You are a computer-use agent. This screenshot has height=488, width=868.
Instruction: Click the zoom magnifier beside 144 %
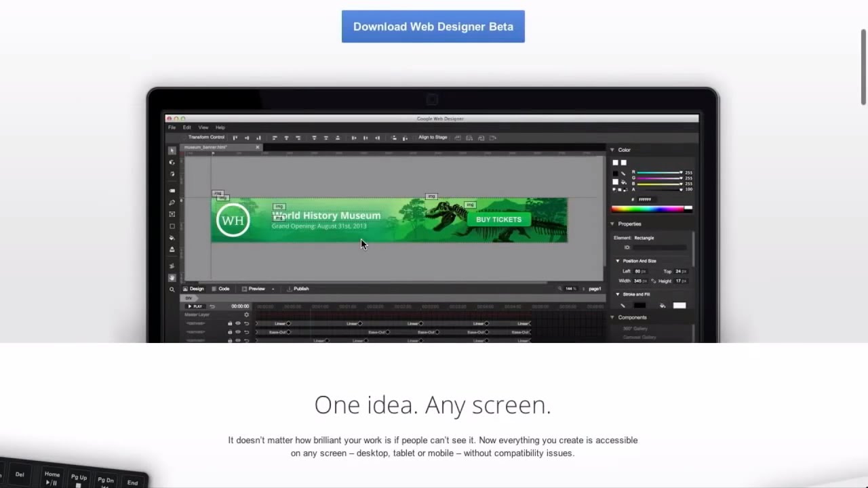click(x=560, y=289)
